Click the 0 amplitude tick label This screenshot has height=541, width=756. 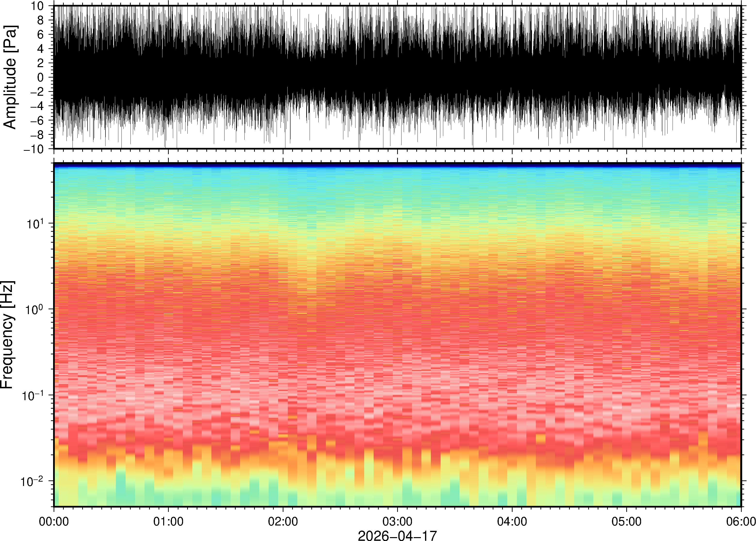point(41,78)
